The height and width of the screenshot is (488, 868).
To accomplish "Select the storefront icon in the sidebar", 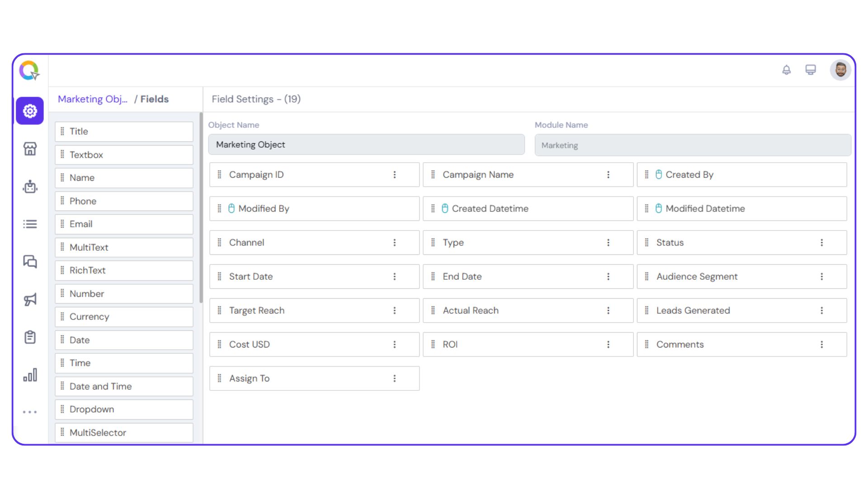I will pos(29,149).
